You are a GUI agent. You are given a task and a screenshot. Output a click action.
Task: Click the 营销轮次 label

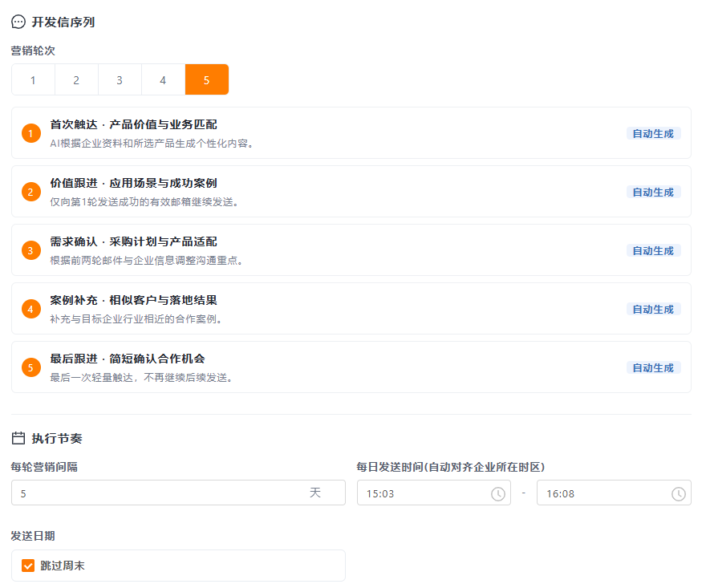pos(33,51)
